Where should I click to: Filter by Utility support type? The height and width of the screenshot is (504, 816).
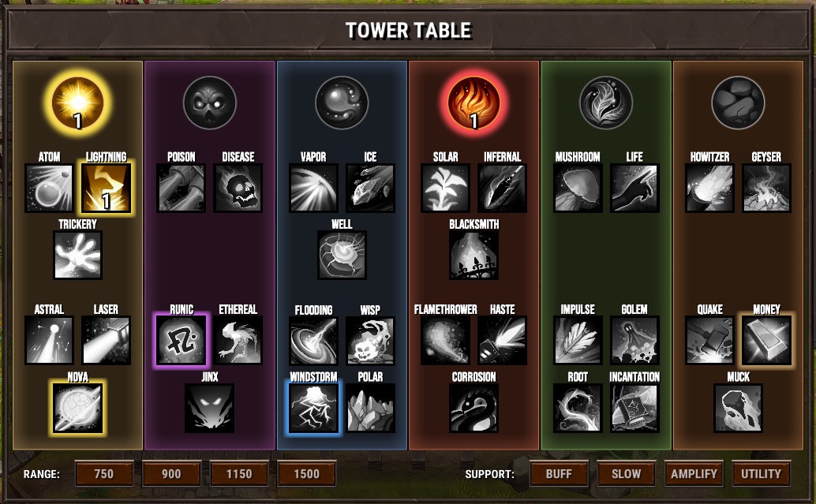(x=761, y=474)
